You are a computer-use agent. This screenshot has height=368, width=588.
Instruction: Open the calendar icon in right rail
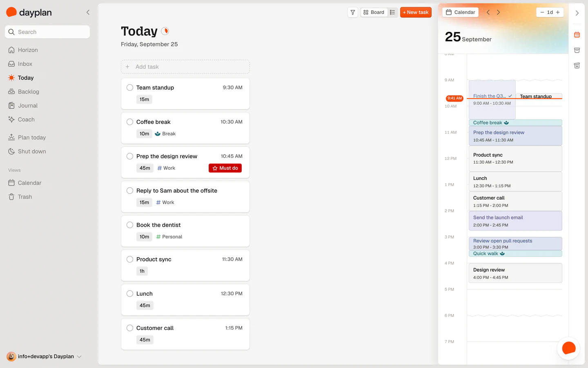tap(577, 35)
